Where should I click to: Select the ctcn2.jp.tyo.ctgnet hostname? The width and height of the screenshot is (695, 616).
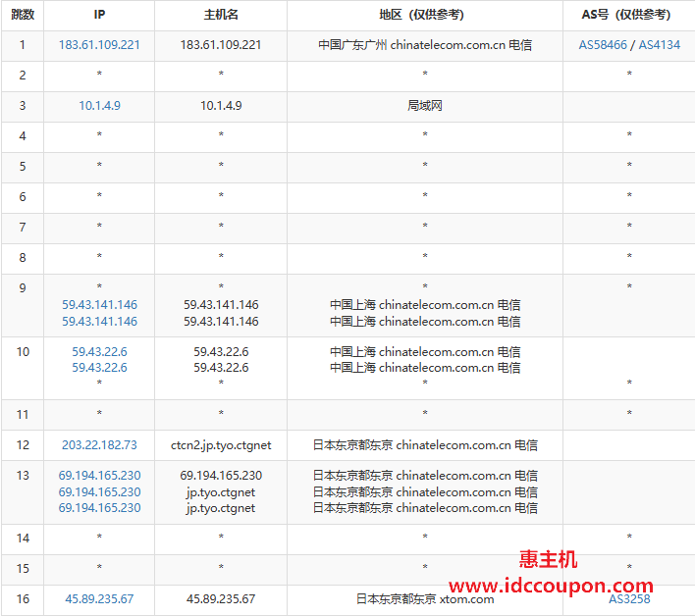pyautogui.click(x=221, y=444)
